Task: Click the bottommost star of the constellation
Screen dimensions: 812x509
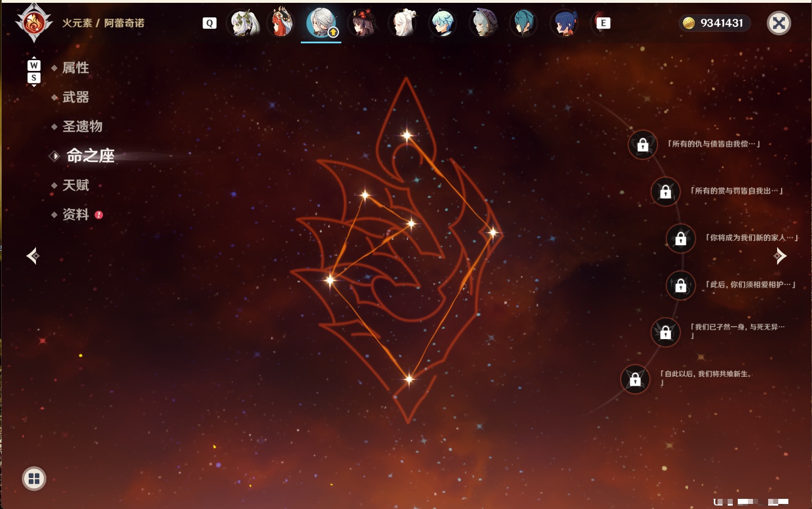Action: tap(409, 379)
